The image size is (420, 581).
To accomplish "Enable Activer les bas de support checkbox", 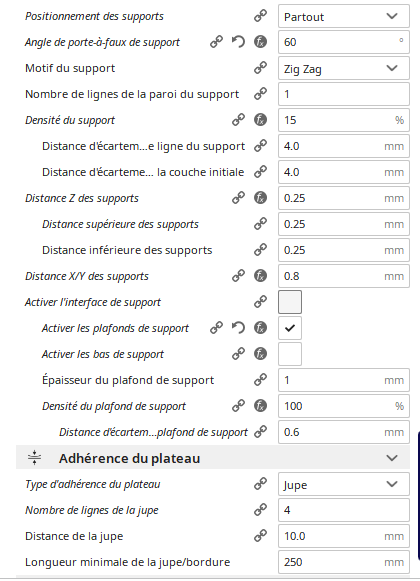I will (290, 354).
